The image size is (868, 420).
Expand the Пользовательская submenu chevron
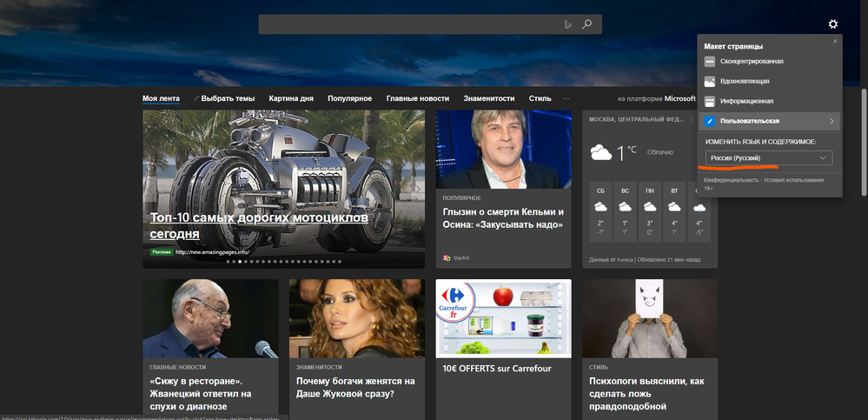tap(832, 122)
